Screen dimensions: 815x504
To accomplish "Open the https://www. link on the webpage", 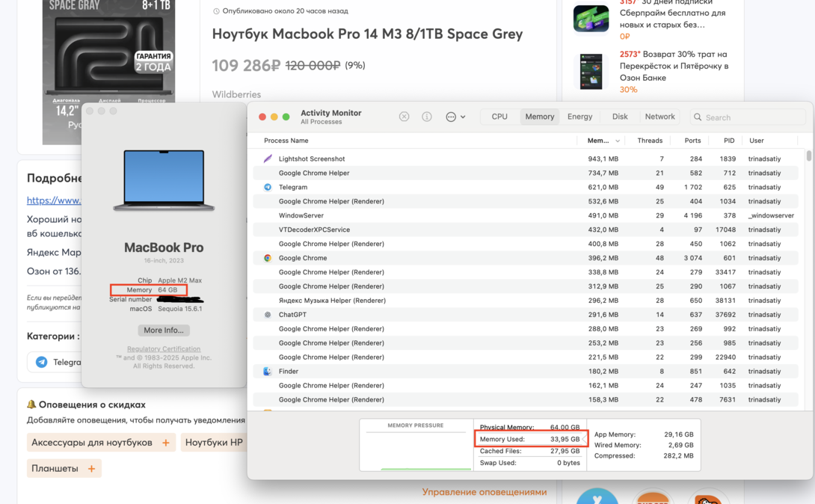I will tap(54, 200).
